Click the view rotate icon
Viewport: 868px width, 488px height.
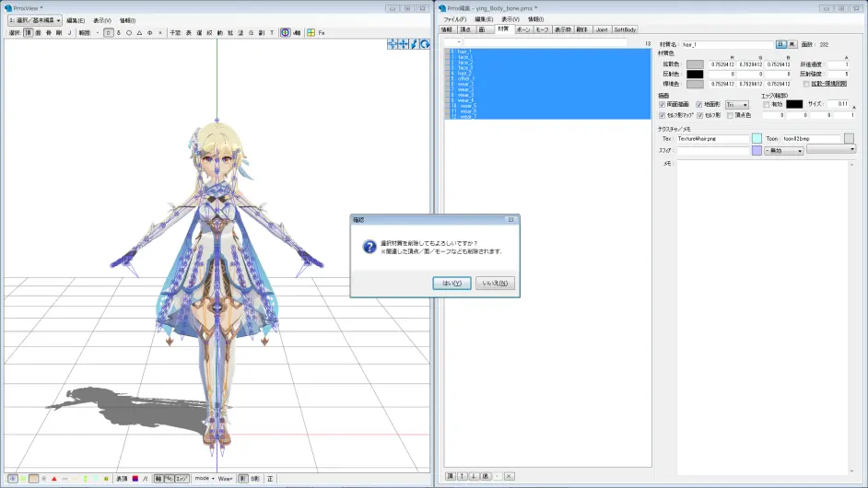click(x=425, y=43)
